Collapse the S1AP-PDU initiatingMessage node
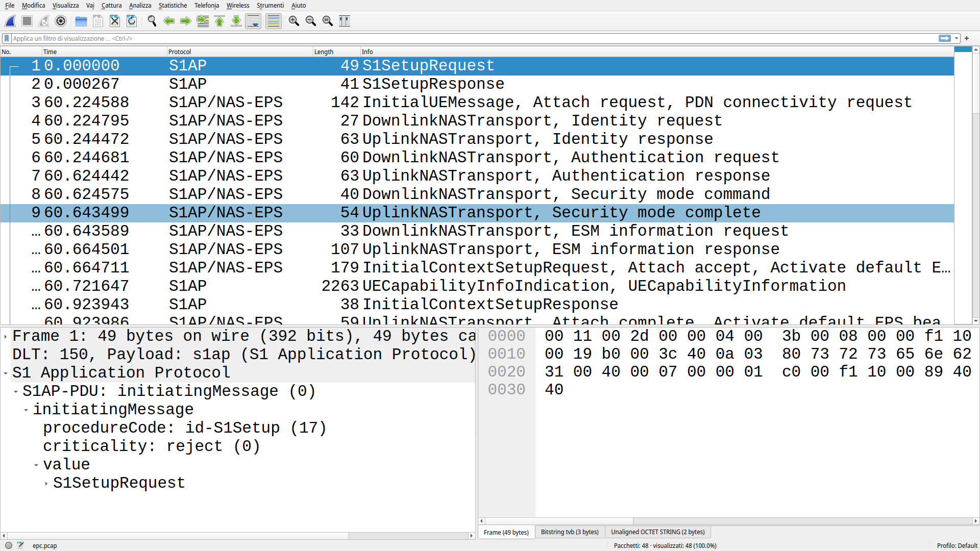This screenshot has height=551, width=980. (x=16, y=391)
